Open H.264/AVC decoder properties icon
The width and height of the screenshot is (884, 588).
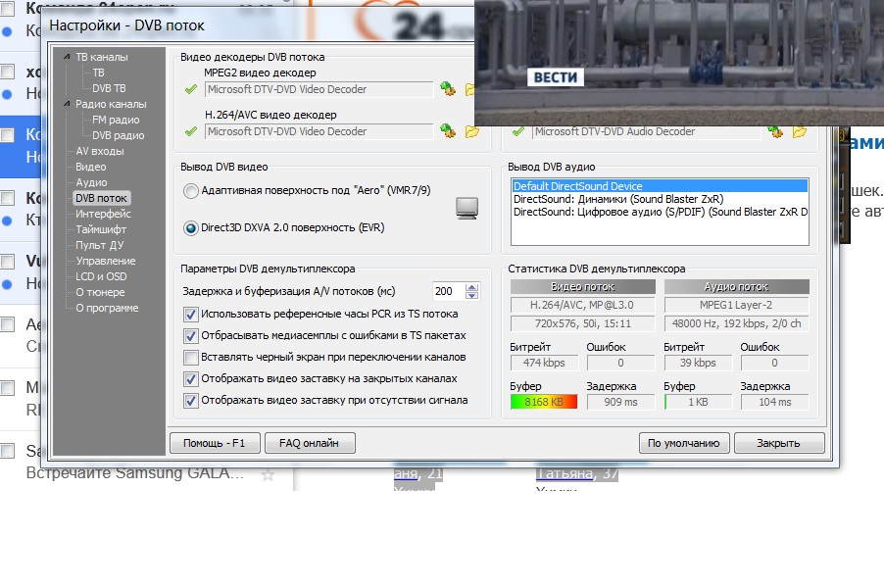pyautogui.click(x=448, y=131)
